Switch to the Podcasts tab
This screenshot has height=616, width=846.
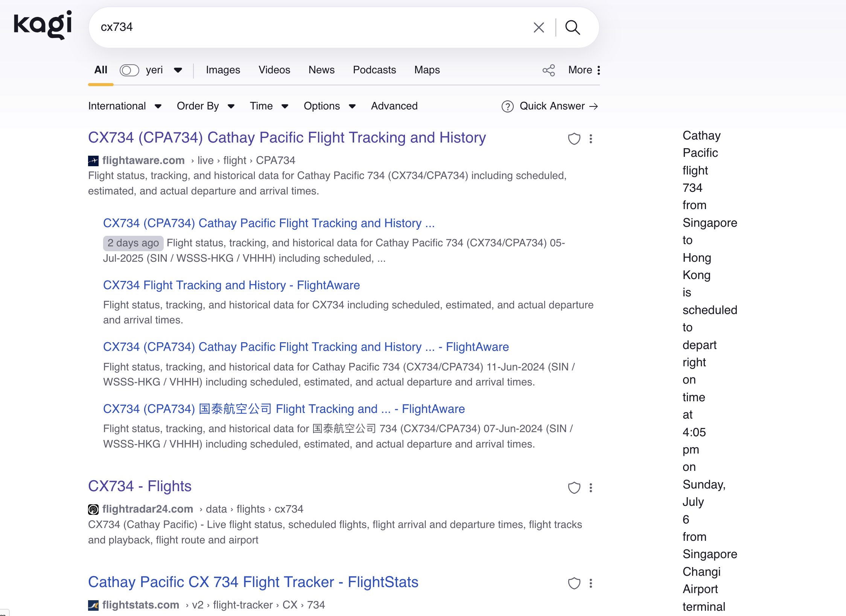point(374,70)
